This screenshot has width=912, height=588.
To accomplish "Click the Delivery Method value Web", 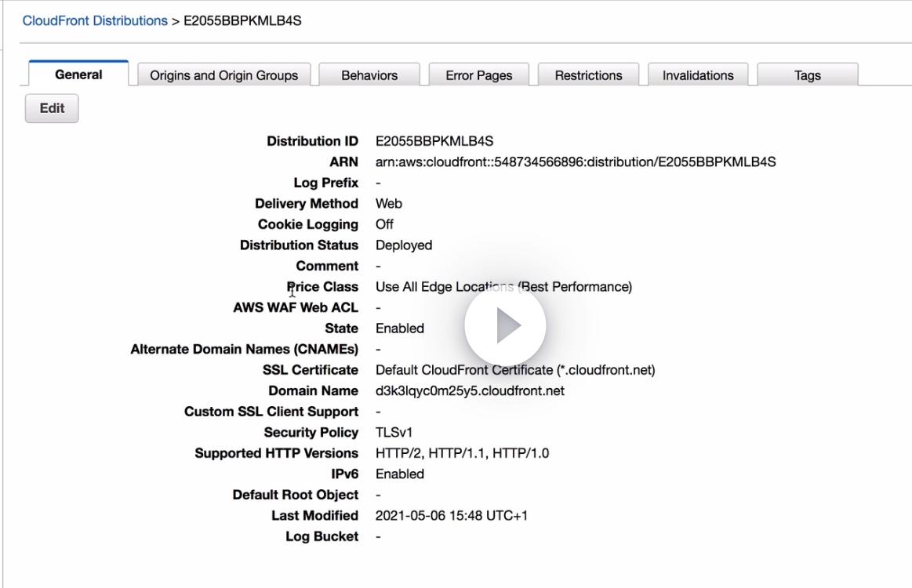I will 388,204.
